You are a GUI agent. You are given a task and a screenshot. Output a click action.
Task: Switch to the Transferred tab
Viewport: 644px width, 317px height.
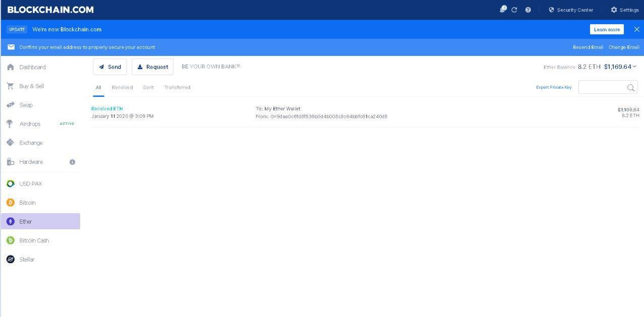(x=177, y=88)
